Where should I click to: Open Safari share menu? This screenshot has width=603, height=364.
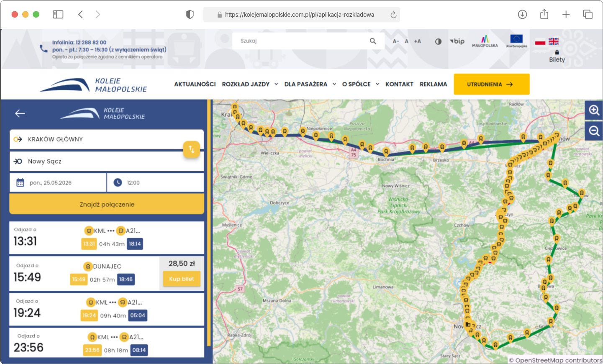coord(544,14)
